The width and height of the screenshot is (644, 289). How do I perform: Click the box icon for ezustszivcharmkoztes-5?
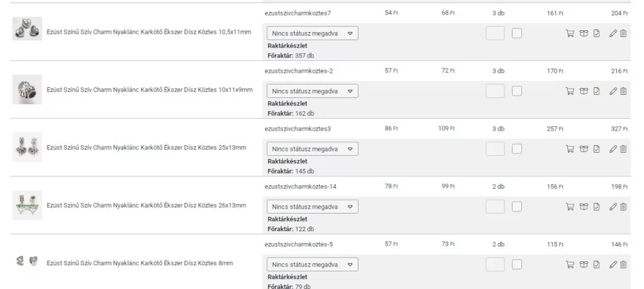pyautogui.click(x=584, y=264)
